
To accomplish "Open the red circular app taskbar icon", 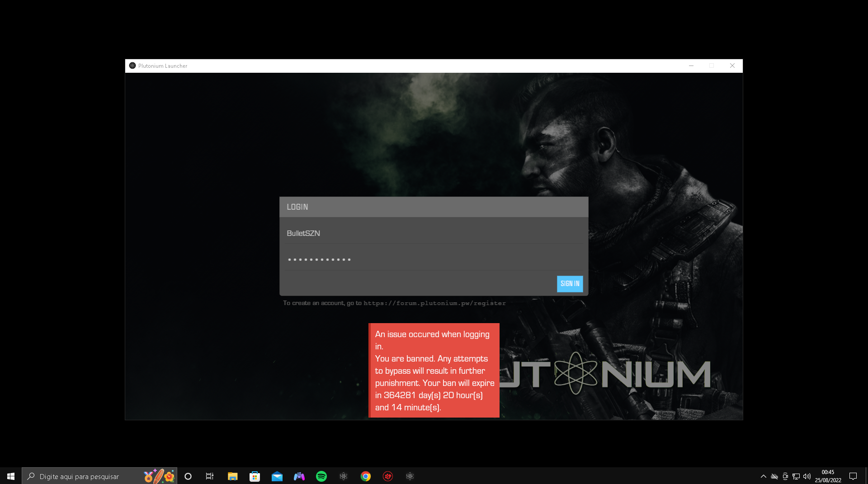I will click(387, 476).
